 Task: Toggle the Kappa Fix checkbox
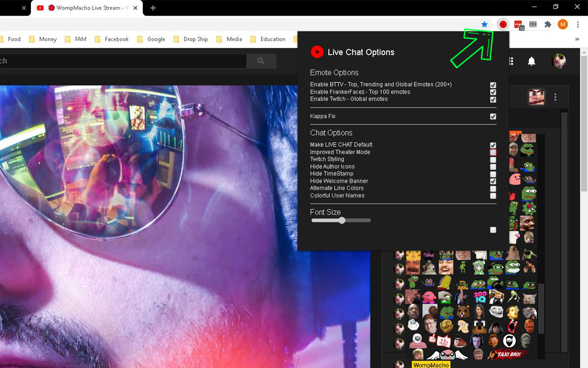click(x=493, y=116)
